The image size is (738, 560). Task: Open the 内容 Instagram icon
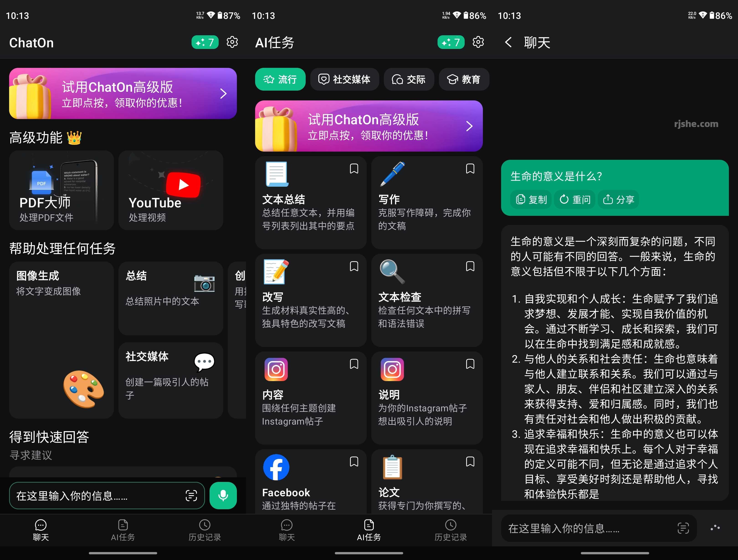click(x=276, y=369)
